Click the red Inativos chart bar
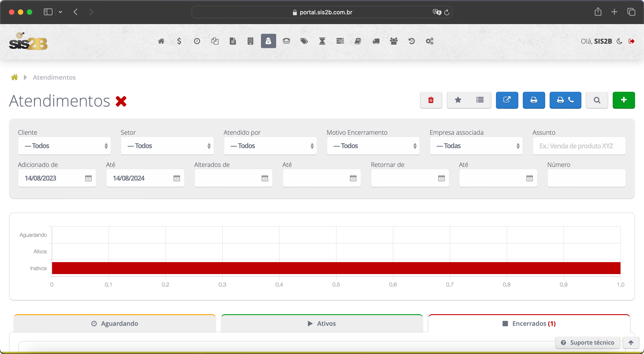This screenshot has height=354, width=644. [336, 268]
